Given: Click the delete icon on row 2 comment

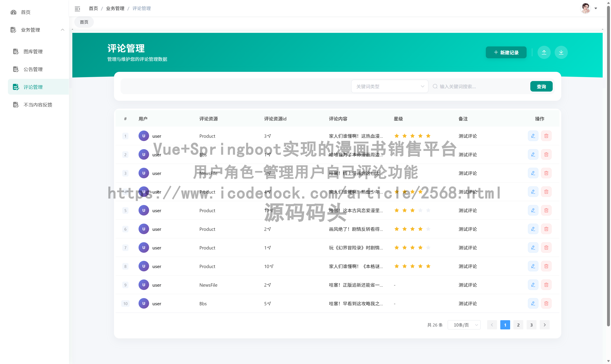Looking at the screenshot, I should click(x=546, y=154).
